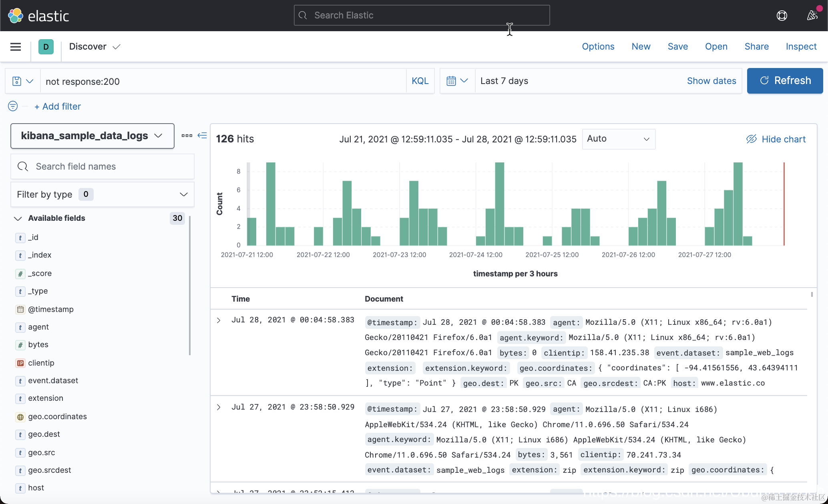Click the bytes number type icon
This screenshot has width=828, height=504.
click(20, 345)
